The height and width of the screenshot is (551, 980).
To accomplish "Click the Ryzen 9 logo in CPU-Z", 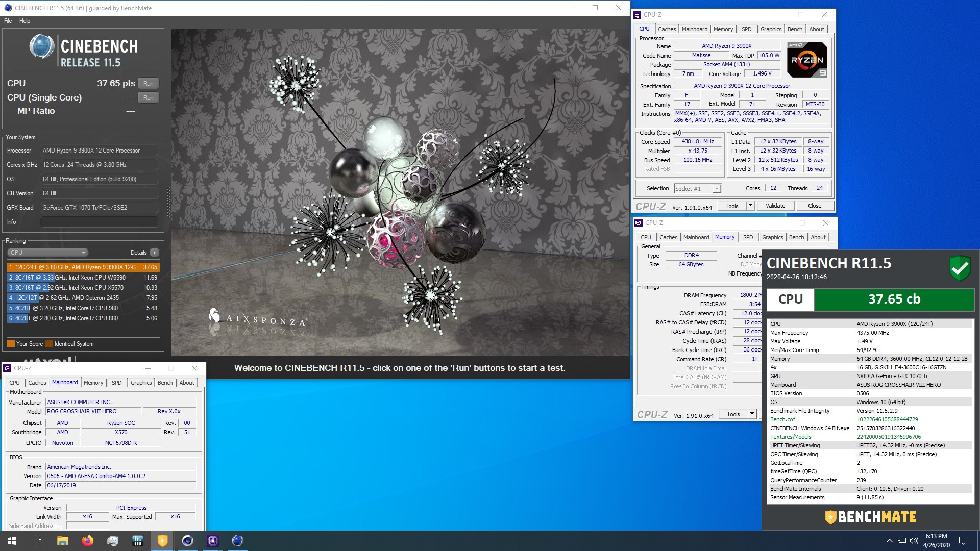I will pos(807,60).
